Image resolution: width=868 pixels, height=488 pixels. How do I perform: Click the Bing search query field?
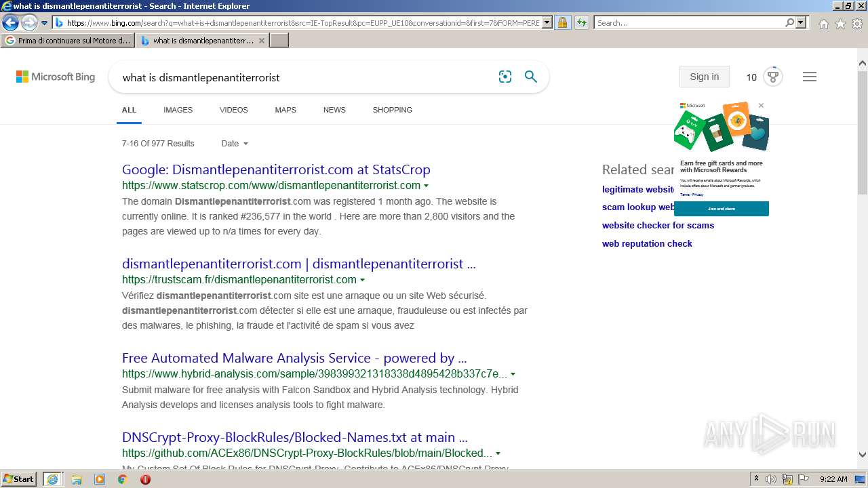pyautogui.click(x=305, y=77)
